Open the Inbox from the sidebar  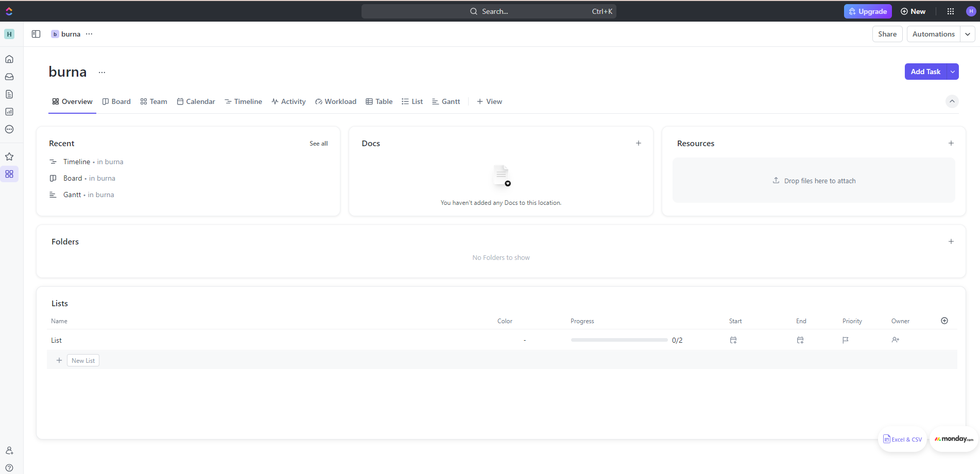pos(9,77)
